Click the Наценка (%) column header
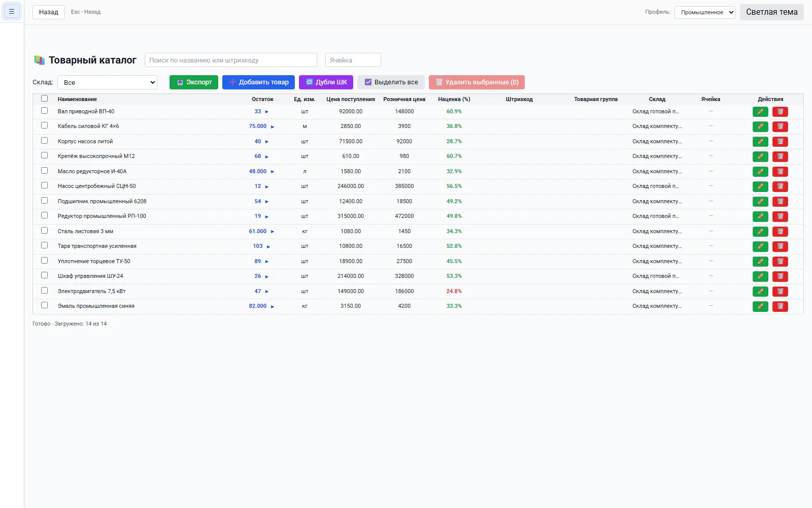The image size is (812, 508). [x=454, y=100]
